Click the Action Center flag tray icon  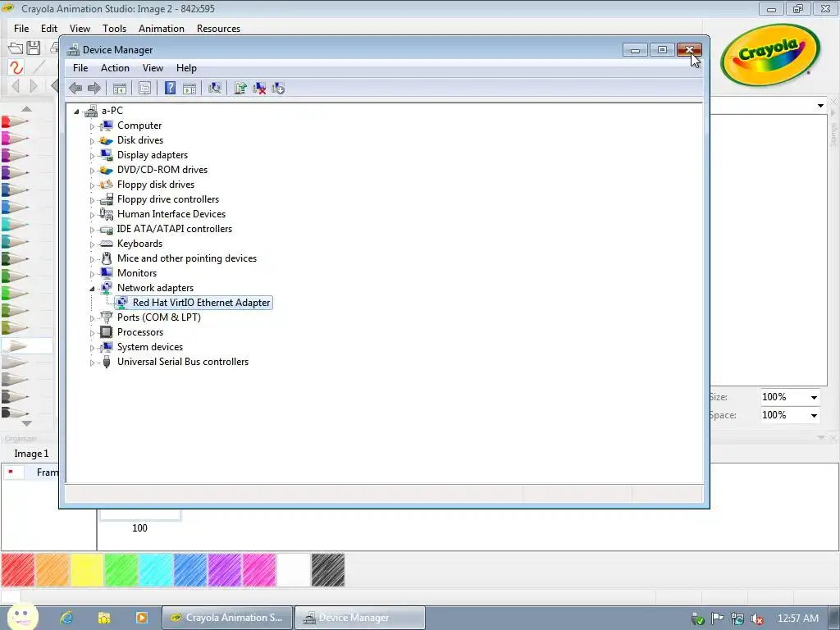tap(717, 619)
